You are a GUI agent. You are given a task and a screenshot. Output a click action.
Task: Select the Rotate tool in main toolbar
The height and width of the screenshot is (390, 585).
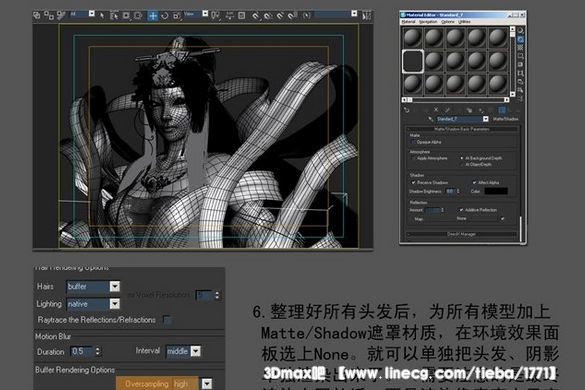click(x=165, y=16)
